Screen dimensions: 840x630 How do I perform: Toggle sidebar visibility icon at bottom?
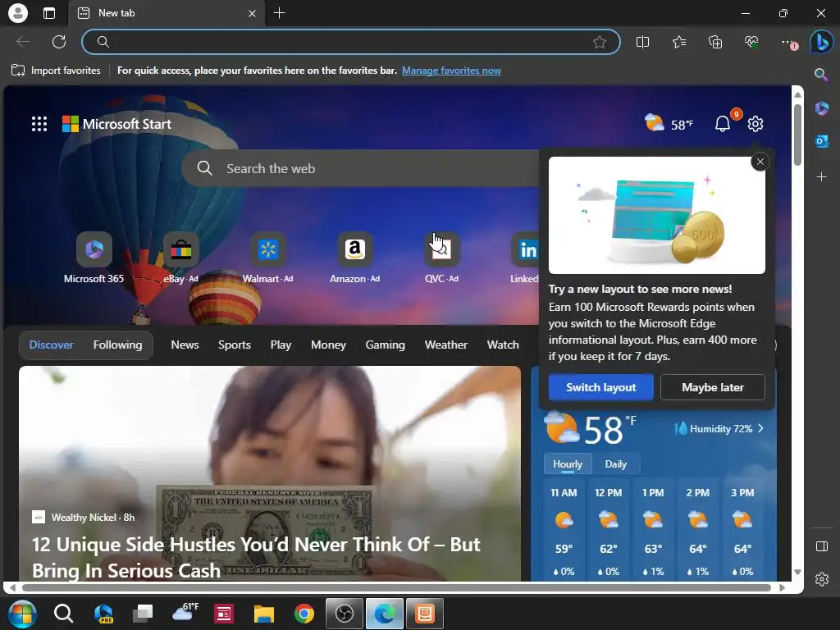pos(821,546)
